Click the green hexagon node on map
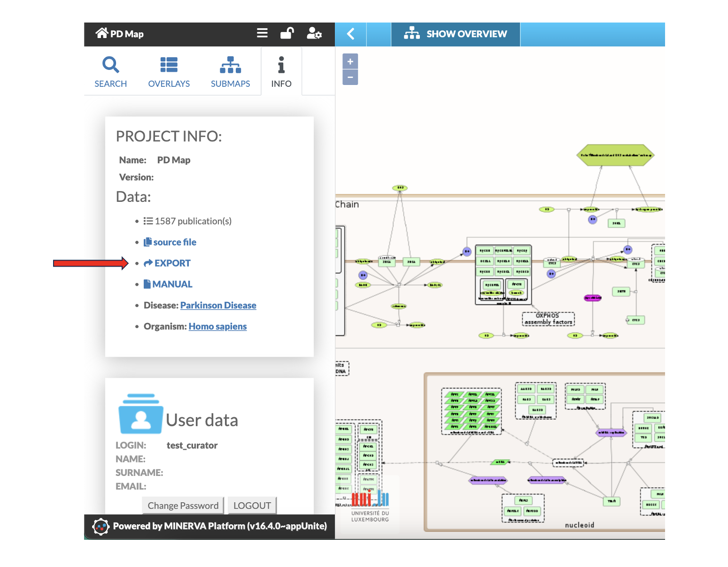Viewport: 728px width, 567px height. [x=615, y=155]
